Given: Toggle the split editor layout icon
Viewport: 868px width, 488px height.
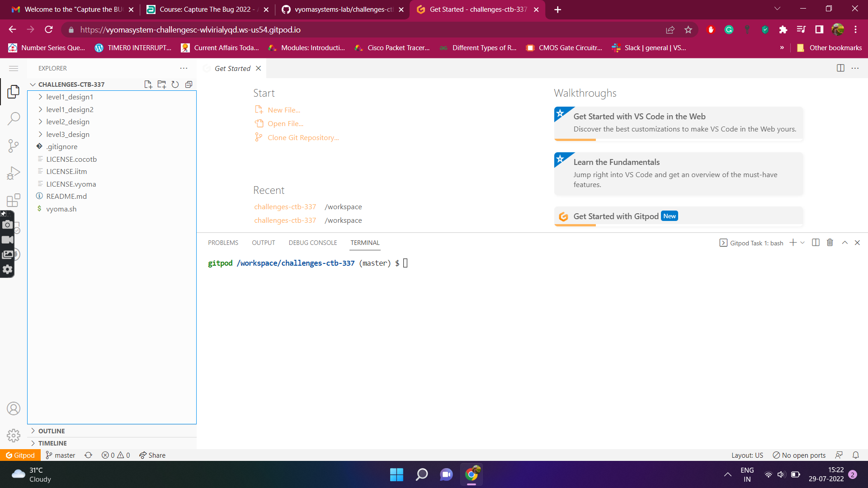Looking at the screenshot, I should [x=840, y=68].
